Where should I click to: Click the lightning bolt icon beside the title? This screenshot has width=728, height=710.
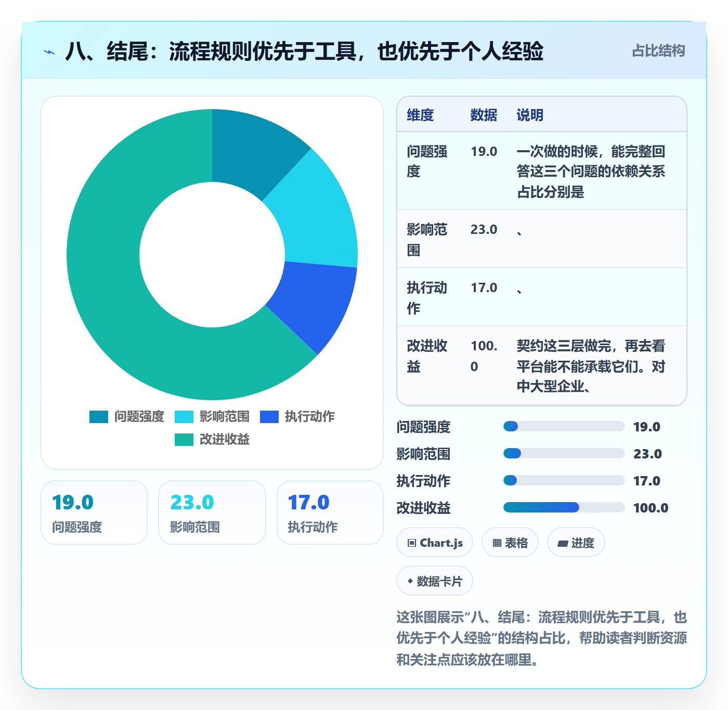coord(49,52)
